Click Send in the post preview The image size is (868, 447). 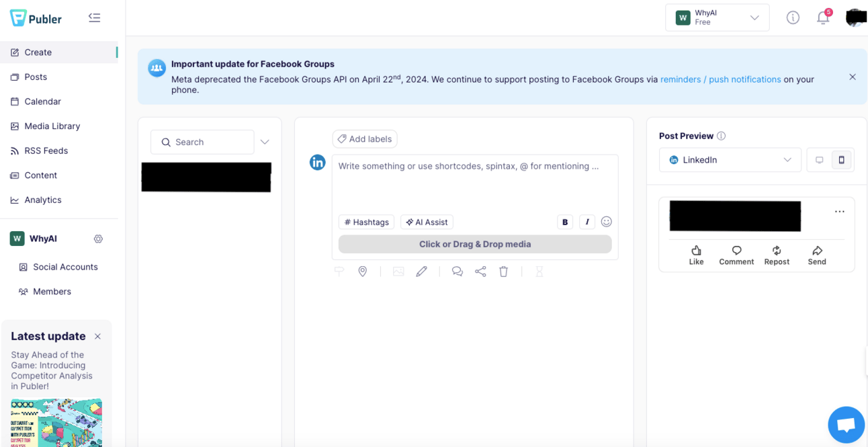[817, 255]
